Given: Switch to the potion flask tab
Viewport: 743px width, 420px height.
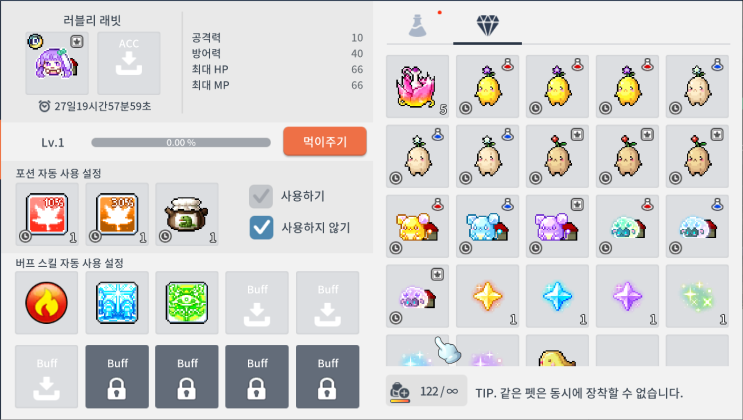Looking at the screenshot, I should coord(417,25).
